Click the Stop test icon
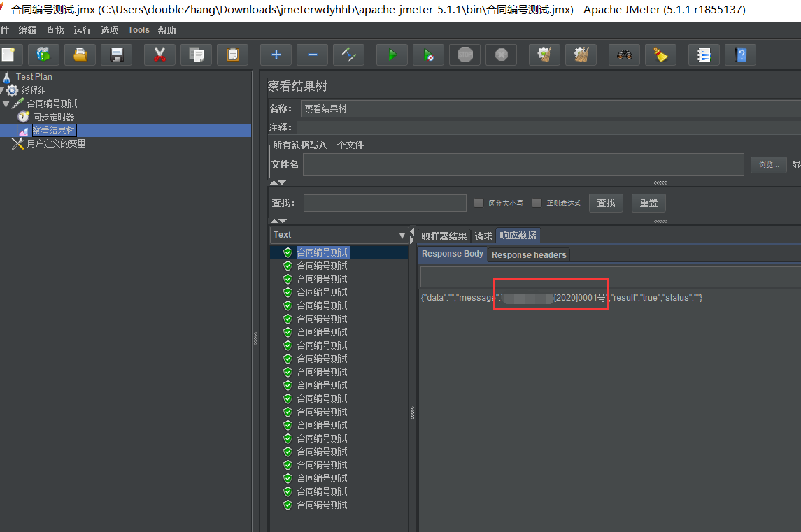This screenshot has height=532, width=801. point(465,55)
